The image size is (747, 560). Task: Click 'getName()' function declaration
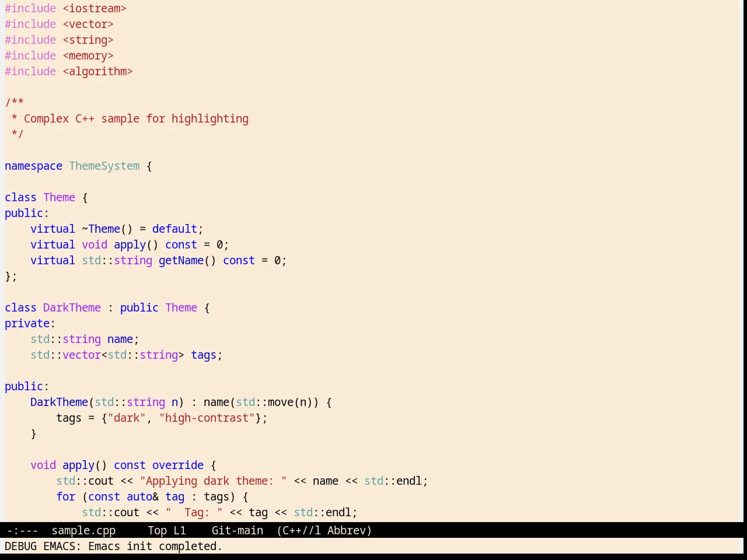point(187,260)
